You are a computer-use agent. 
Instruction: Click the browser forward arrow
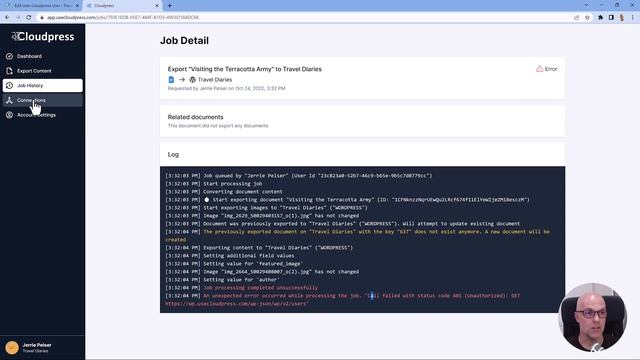(18, 18)
